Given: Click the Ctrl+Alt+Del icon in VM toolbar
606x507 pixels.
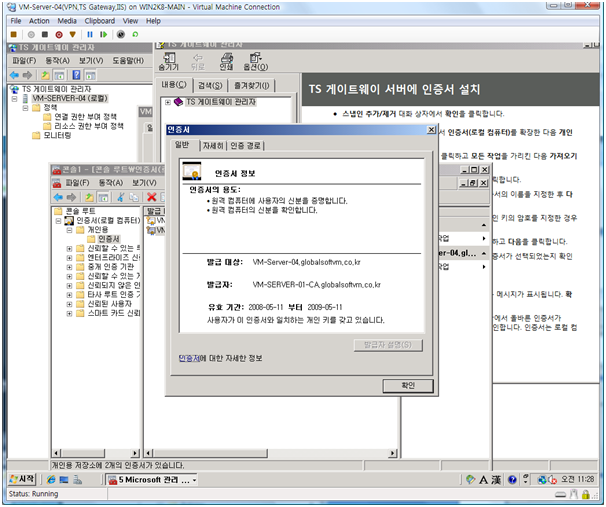Looking at the screenshot, I should pyautogui.click(x=14, y=34).
